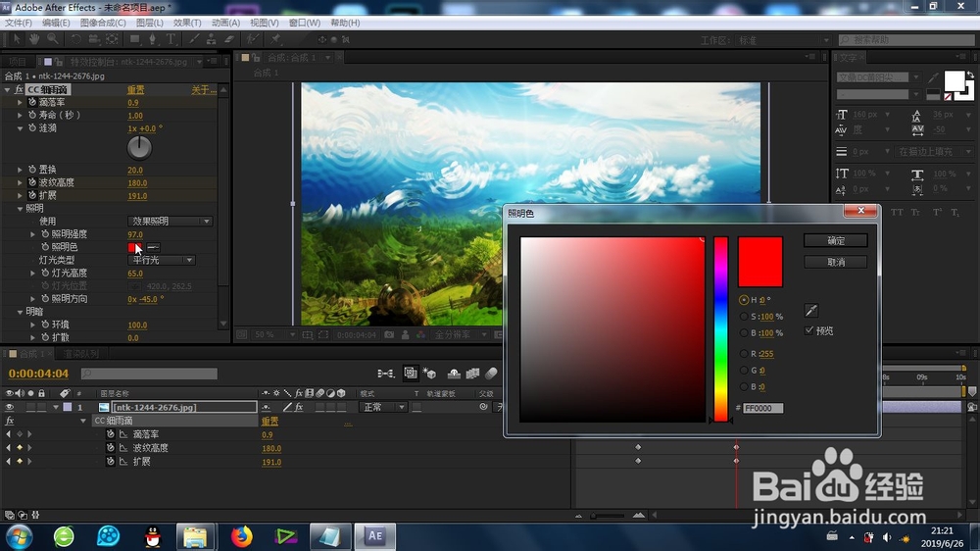This screenshot has width=980, height=551.
Task: Click the snapshot camera icon in viewer
Action: (389, 335)
